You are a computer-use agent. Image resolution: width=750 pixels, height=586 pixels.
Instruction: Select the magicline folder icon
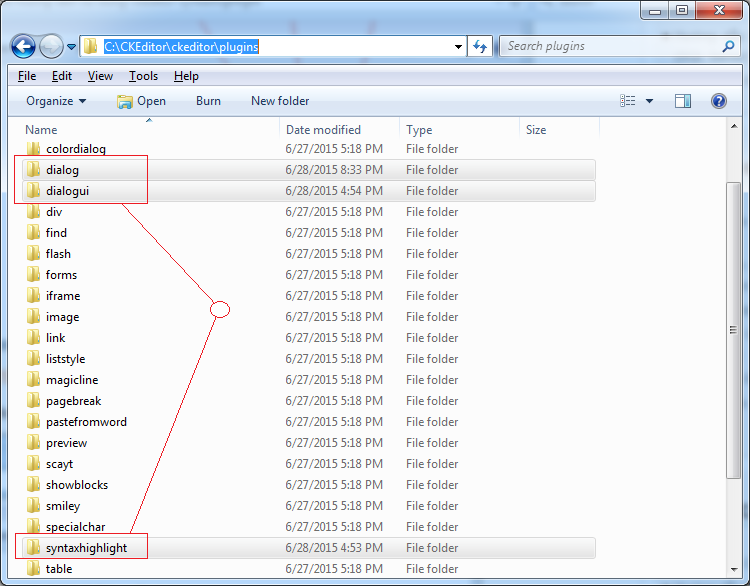[33, 380]
